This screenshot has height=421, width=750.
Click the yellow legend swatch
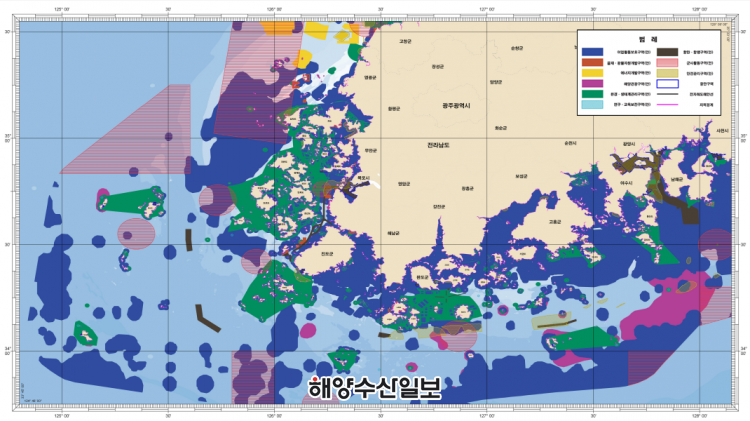tap(592, 73)
